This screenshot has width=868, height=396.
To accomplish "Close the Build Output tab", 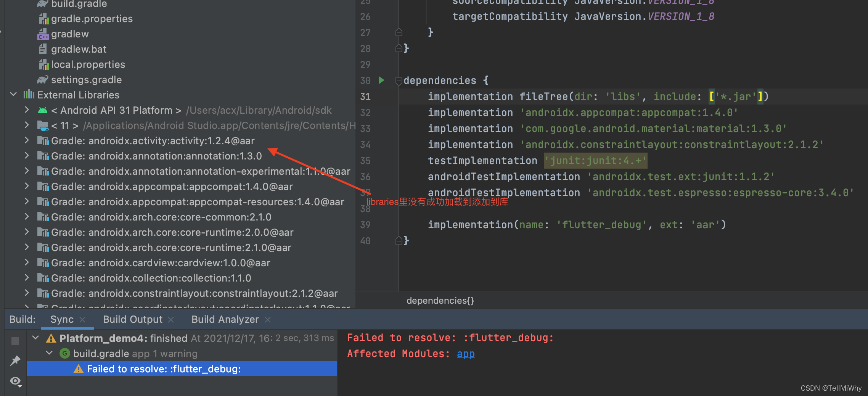I will (171, 320).
